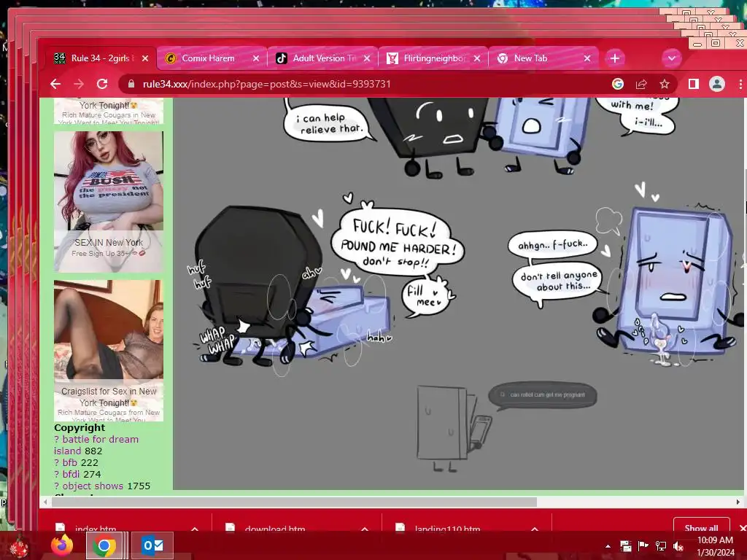Open the Google icon in address bar

pyautogui.click(x=618, y=85)
